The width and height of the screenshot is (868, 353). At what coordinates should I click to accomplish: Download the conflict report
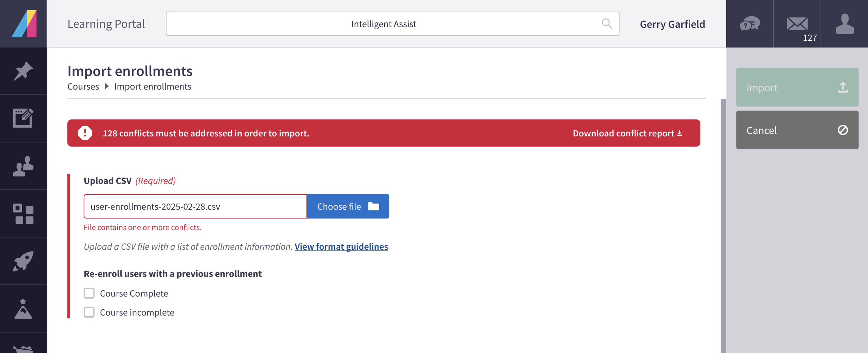tap(627, 133)
